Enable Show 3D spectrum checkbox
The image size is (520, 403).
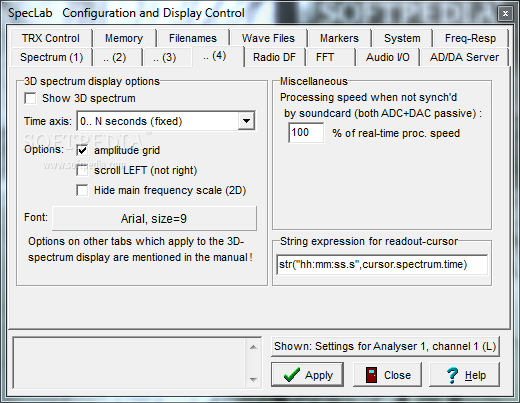pos(30,98)
